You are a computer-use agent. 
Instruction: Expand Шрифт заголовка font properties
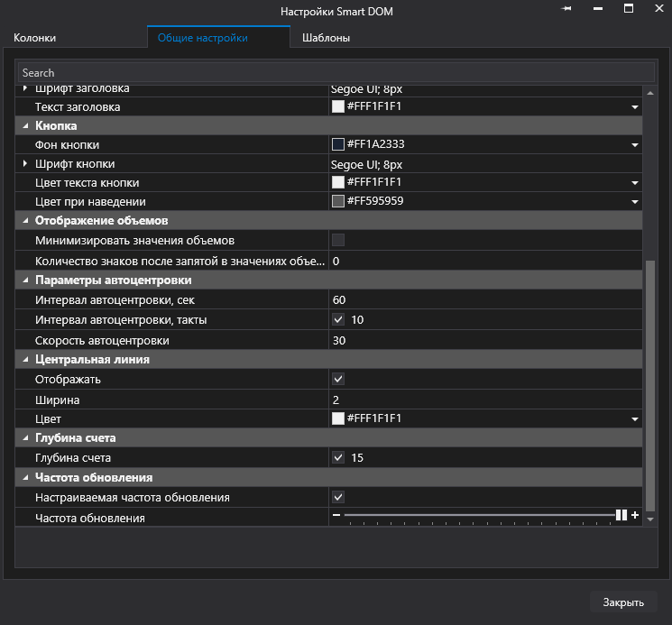[25, 88]
